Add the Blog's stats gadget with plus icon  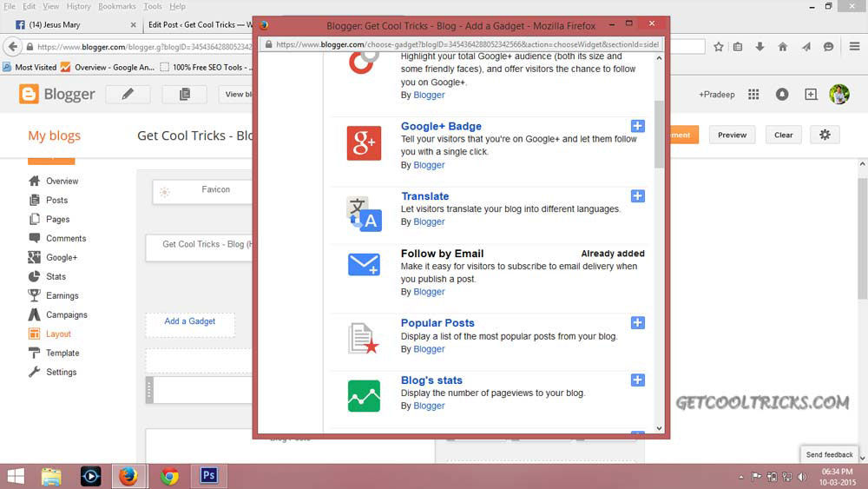tap(638, 380)
